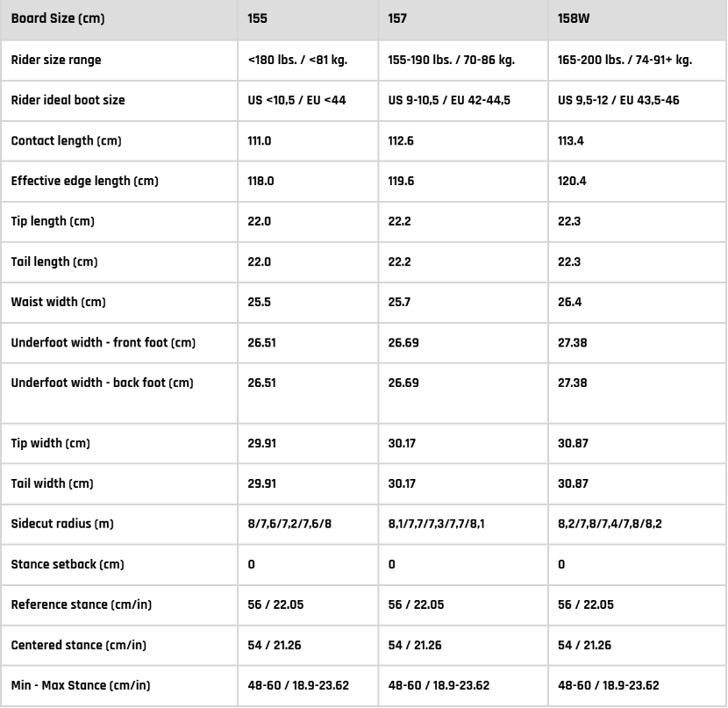Click the 155 board size column header
Image resolution: width=728 pixels, height=708 pixels.
point(258,19)
